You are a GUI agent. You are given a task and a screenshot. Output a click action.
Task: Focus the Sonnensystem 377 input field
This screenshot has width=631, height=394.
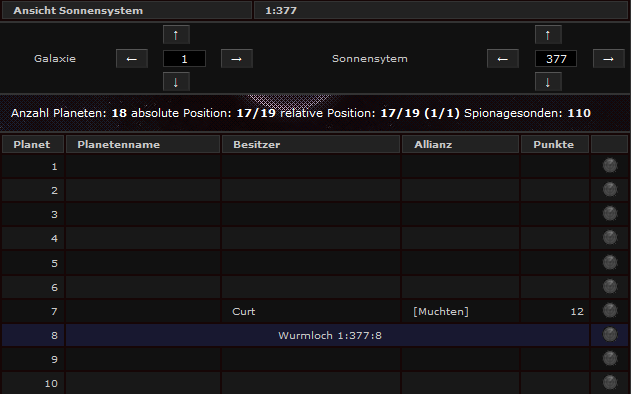tap(556, 59)
